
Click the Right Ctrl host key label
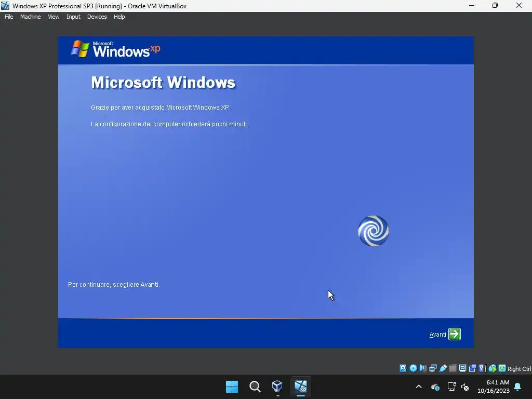519,369
